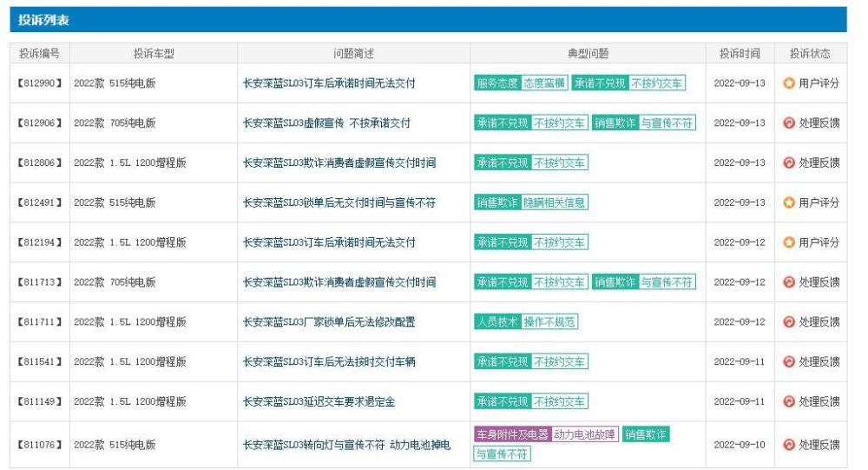Click car model 2022款 705纯电版 in row 812906
This screenshot has width=868, height=470.
(x=115, y=123)
